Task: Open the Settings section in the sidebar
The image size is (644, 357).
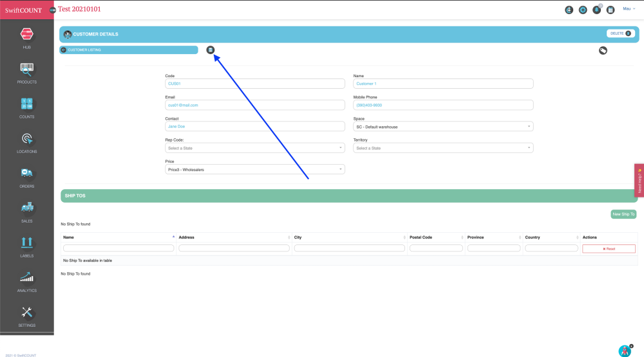Action: [x=26, y=316]
